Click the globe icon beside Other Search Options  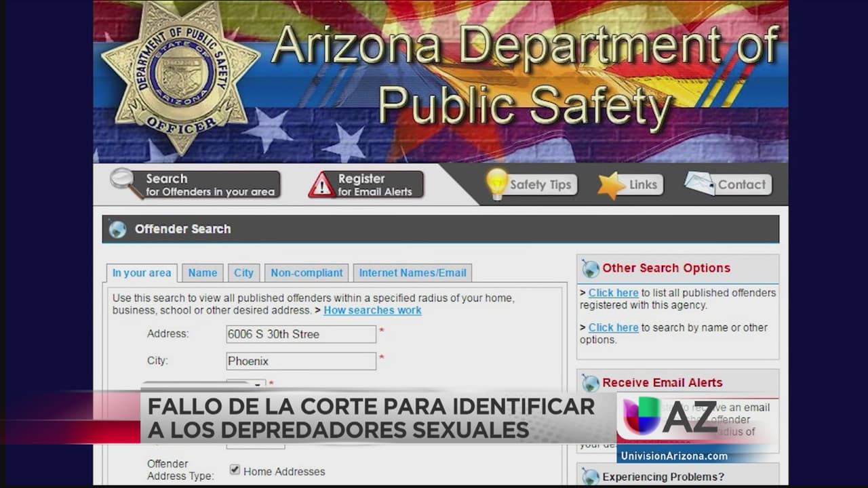tap(590, 268)
